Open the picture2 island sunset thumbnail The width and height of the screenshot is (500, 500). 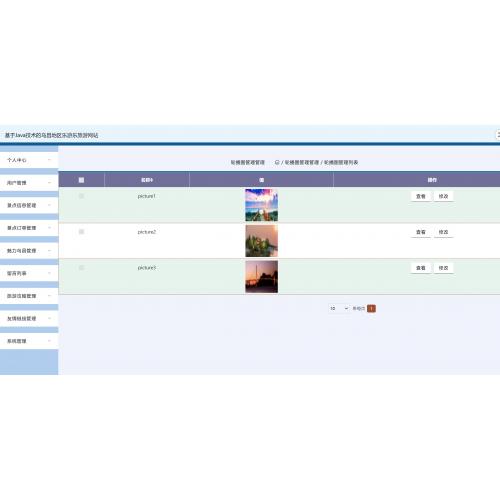pos(262,241)
